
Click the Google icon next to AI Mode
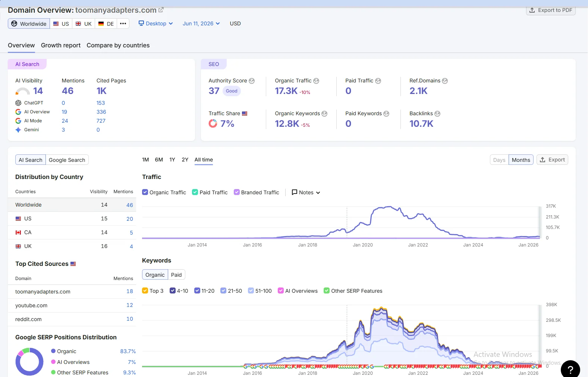(x=18, y=121)
